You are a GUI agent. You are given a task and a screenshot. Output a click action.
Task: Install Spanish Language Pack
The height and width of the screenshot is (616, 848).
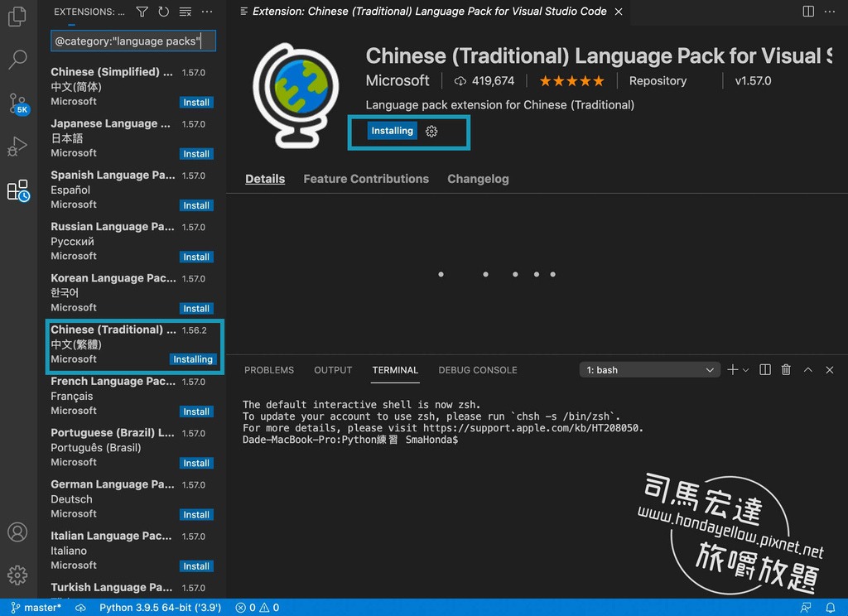click(x=196, y=205)
